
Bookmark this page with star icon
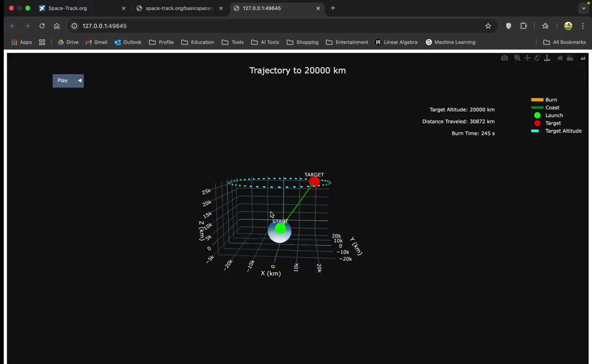pos(488,26)
